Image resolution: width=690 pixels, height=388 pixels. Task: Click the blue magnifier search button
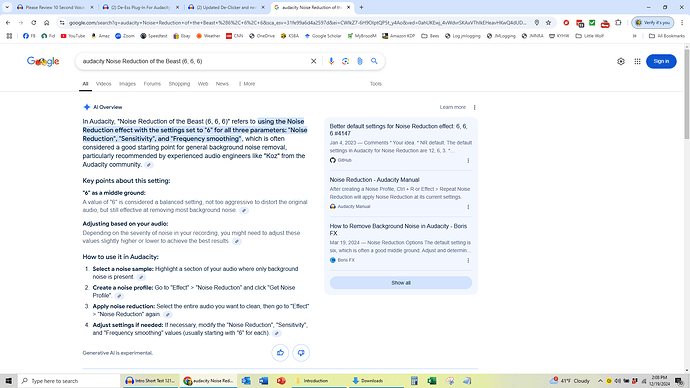click(374, 61)
